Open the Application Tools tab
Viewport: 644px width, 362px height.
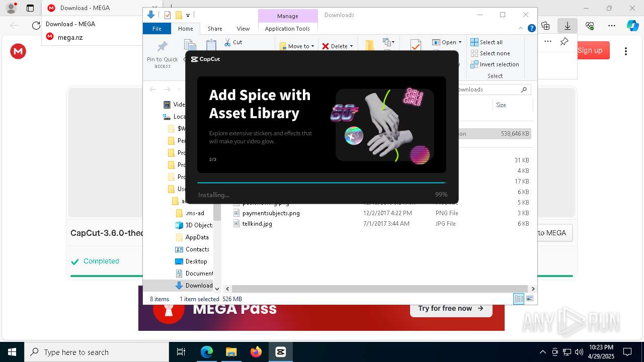287,29
